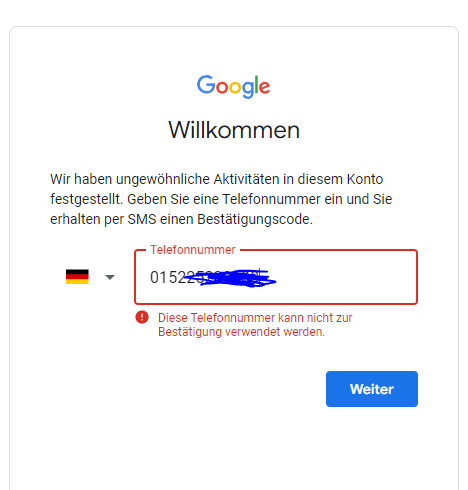Click the Willkommen heading
The width and height of the screenshot is (468, 490).
point(234,130)
